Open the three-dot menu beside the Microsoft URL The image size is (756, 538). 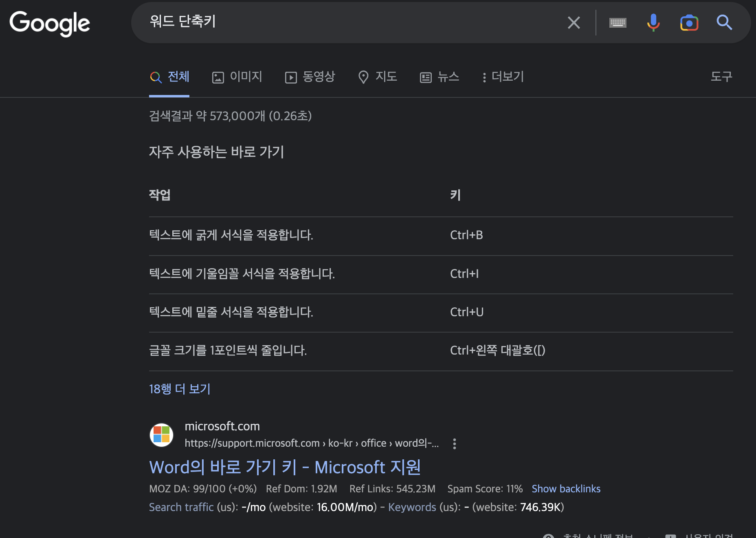click(x=454, y=443)
